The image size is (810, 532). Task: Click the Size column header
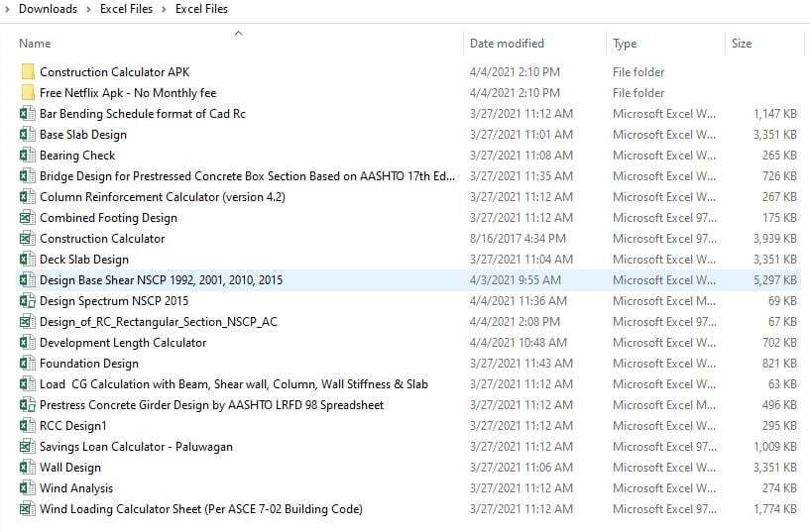point(742,44)
